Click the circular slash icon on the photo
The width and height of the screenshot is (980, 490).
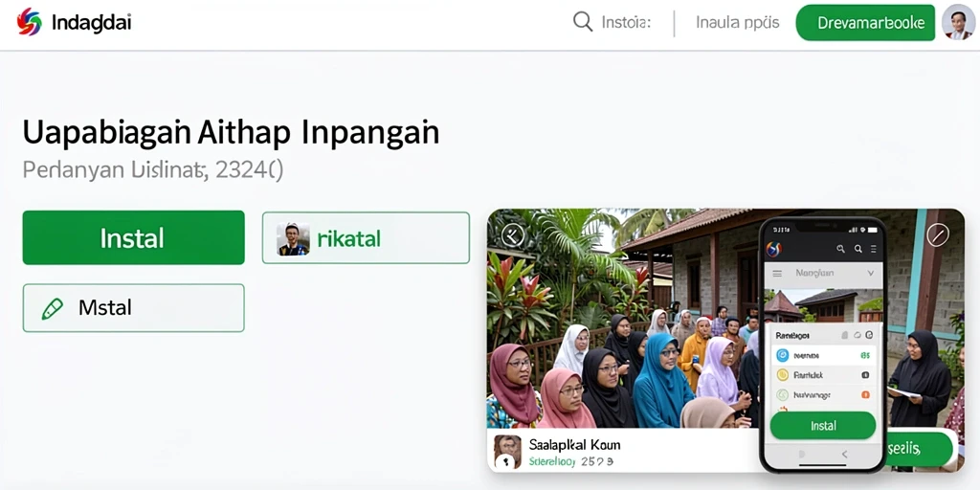click(x=938, y=235)
